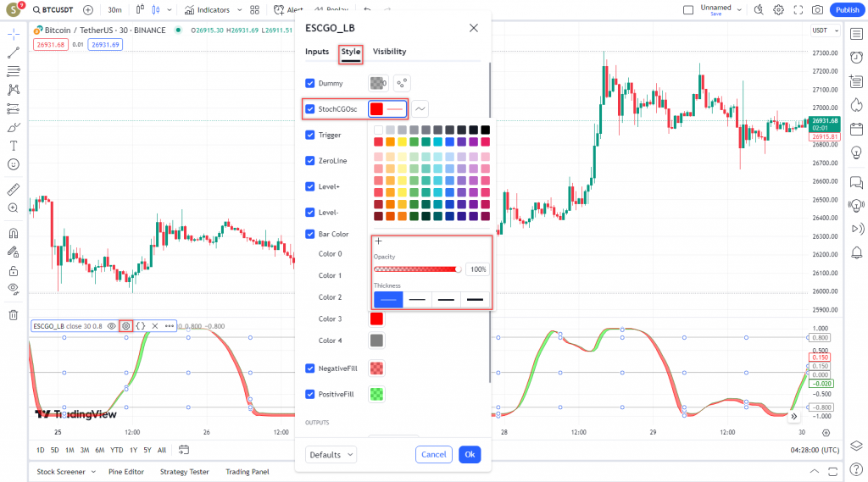This screenshot has width=868, height=482.
Task: Open ESCGO_LB indicator settings icon
Action: [x=126, y=325]
